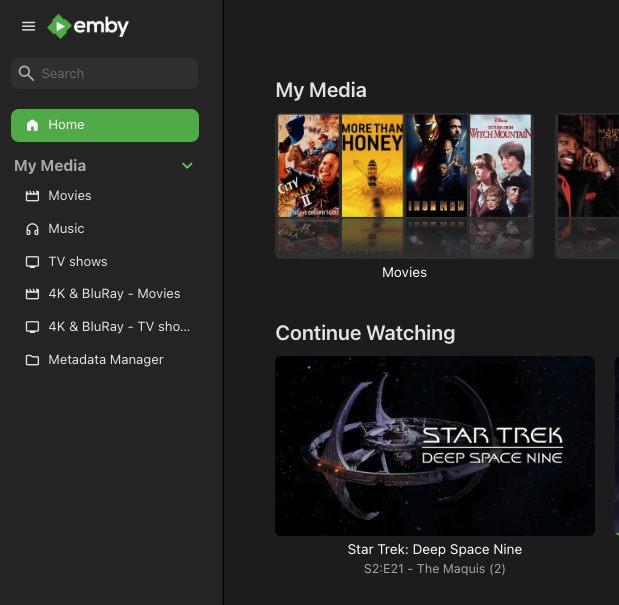This screenshot has width=619, height=605.
Task: Click the Metadata Manager folder icon
Action: [x=32, y=360]
